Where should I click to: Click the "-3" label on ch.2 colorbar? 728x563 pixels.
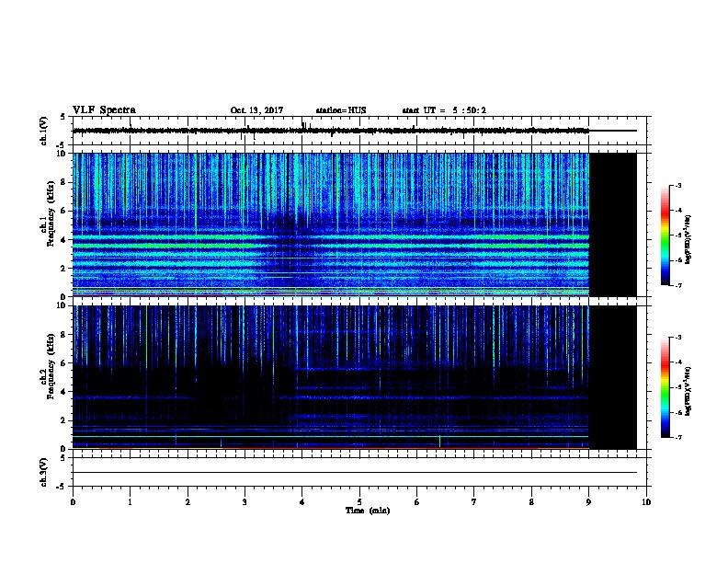(x=678, y=338)
